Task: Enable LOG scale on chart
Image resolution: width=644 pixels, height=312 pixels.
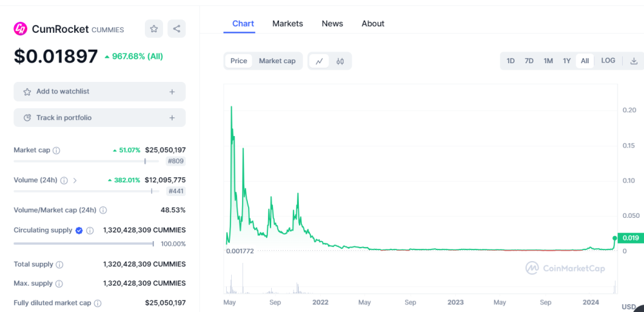Action: [x=608, y=61]
